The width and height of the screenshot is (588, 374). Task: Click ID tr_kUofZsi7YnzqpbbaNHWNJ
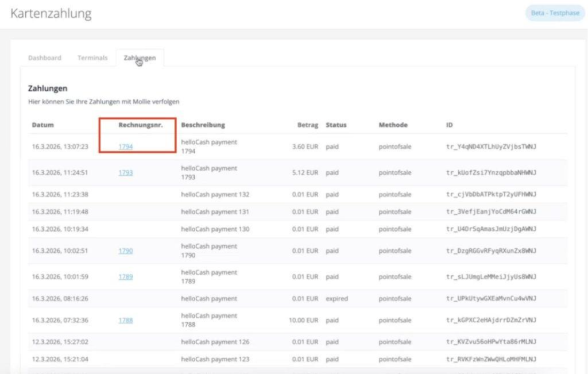492,172
